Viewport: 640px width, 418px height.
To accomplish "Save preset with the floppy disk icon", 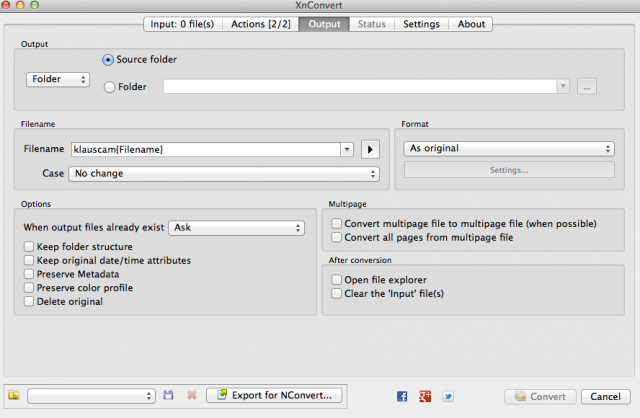I will coord(168,395).
